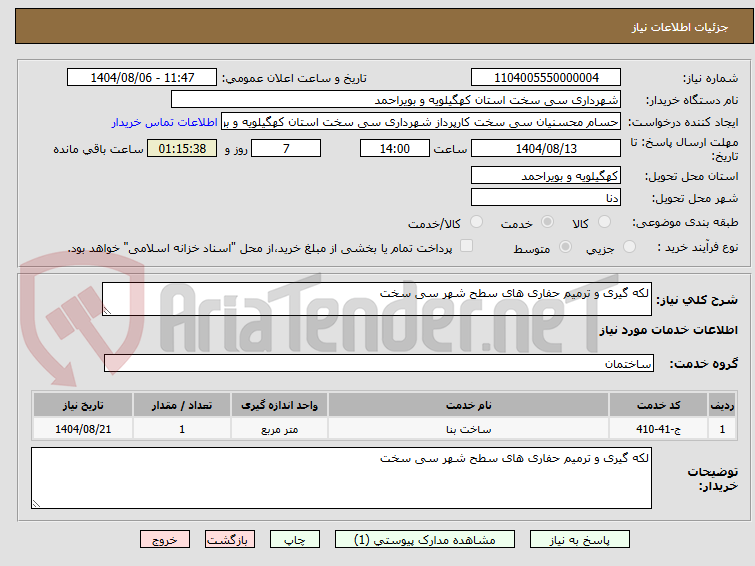Click the days remaining field 7
The width and height of the screenshot is (755, 566).
(x=286, y=148)
